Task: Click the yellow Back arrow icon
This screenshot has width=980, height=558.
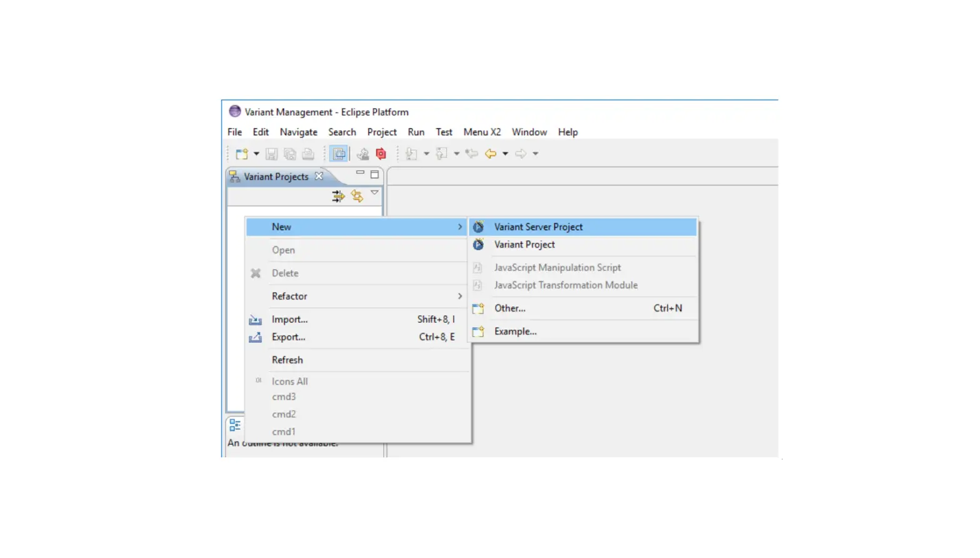Action: click(491, 154)
